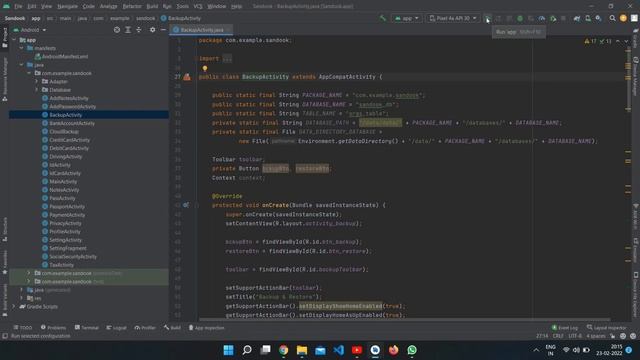
Task: Open the Build menu
Action: point(152,7)
